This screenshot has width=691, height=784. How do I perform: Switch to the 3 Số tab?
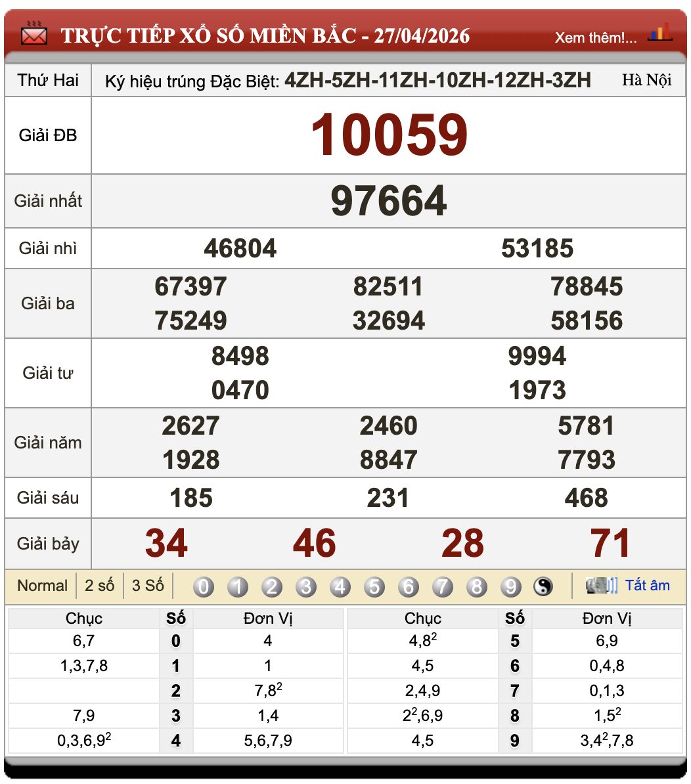pyautogui.click(x=147, y=586)
